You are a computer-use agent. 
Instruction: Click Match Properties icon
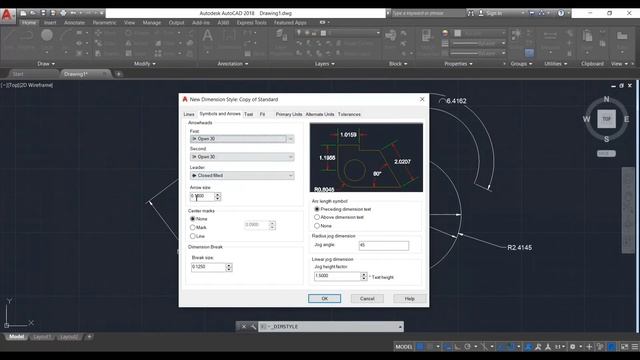click(x=427, y=36)
